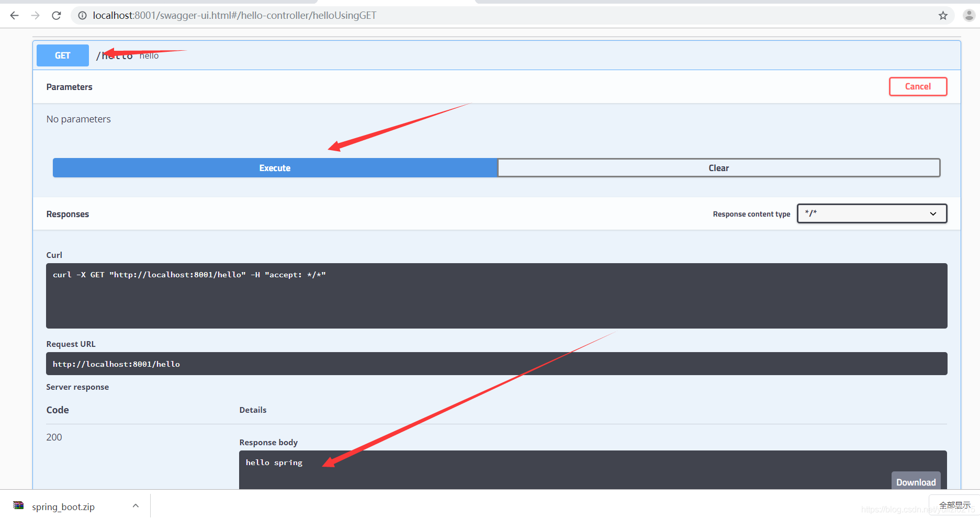
Task: View site information icon in address bar
Action: click(x=82, y=16)
